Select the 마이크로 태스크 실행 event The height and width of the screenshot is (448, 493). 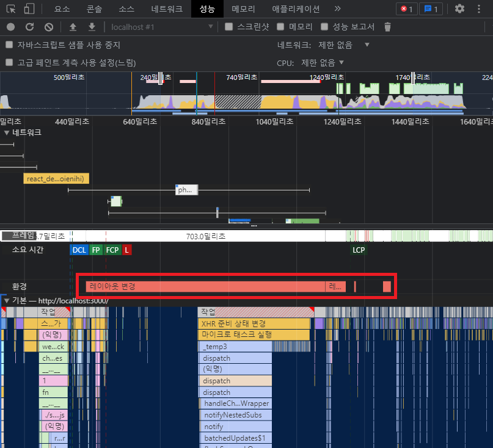[x=254, y=334]
